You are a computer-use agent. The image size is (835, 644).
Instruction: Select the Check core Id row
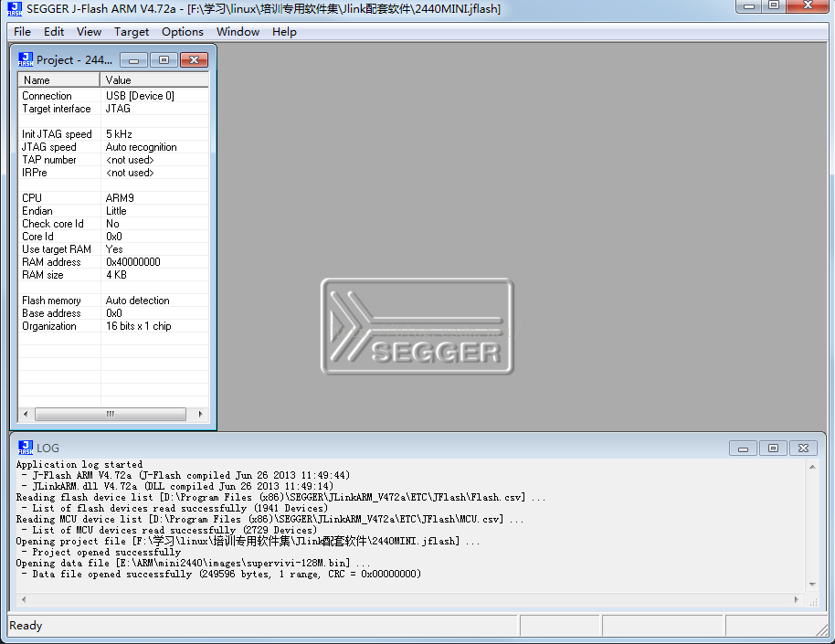tap(113, 224)
